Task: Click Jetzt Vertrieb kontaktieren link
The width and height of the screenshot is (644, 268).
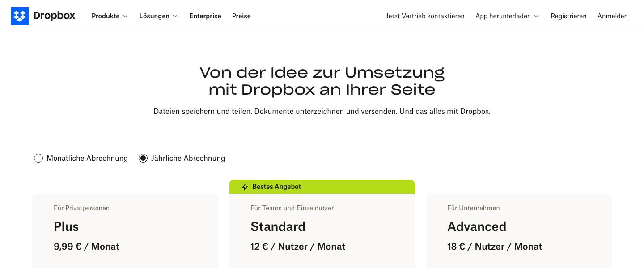Action: 425,16
